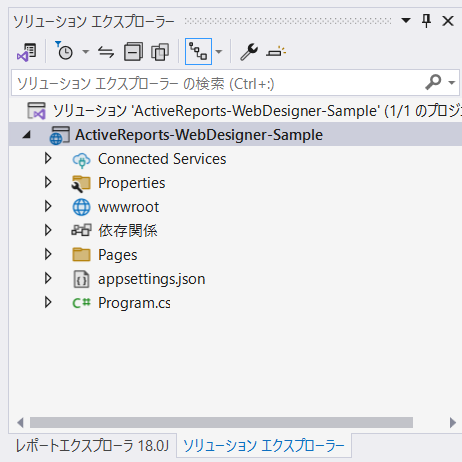Expand the 依存関係 node
The image size is (462, 462).
click(x=48, y=230)
